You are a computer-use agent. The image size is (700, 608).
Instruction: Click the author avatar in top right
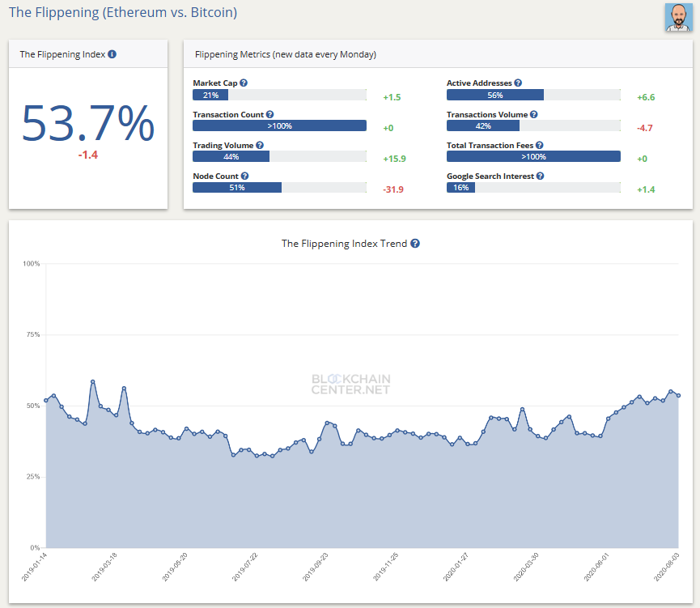tap(677, 17)
